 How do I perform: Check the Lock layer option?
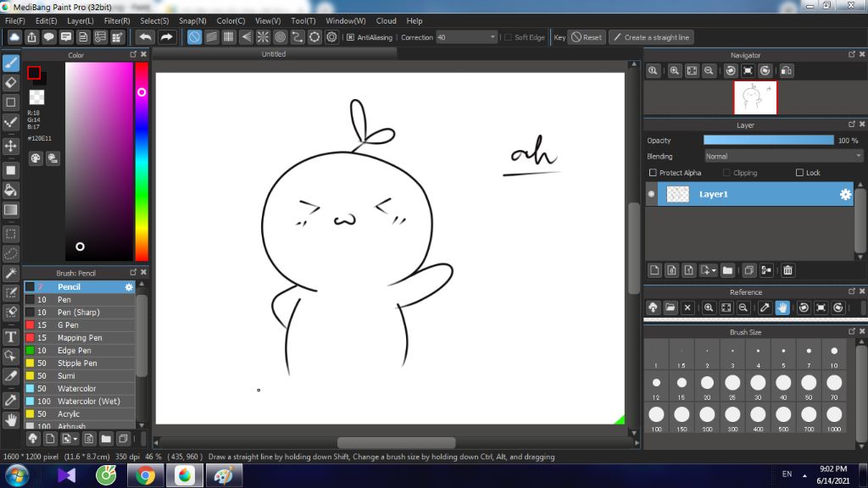pos(799,173)
